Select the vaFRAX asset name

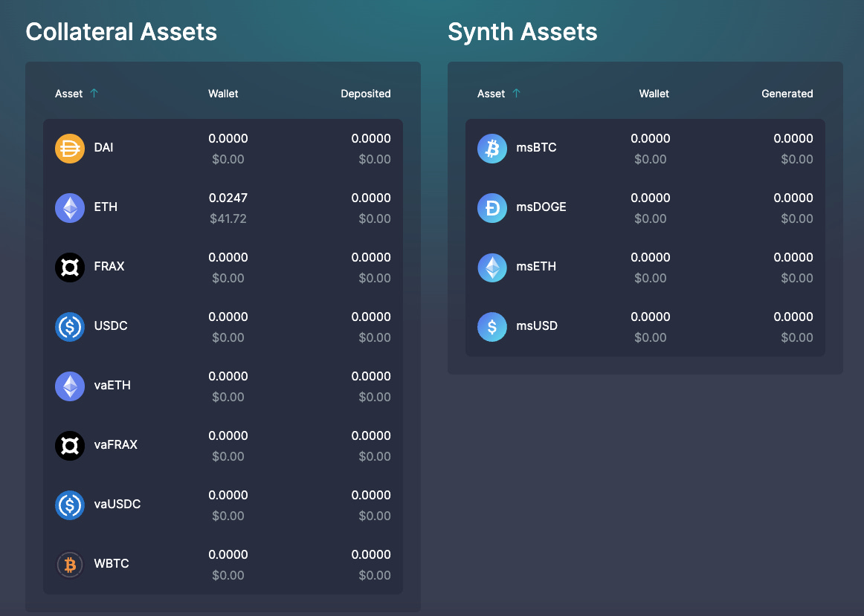click(116, 445)
